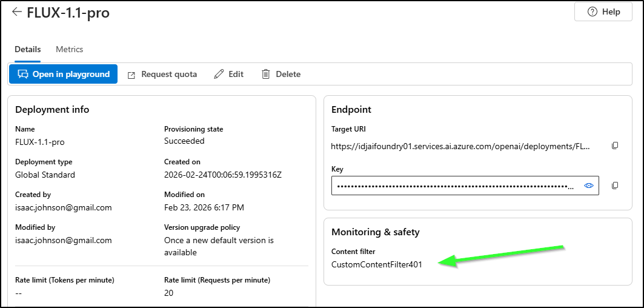Select the Details tab
644x308 pixels.
pyautogui.click(x=28, y=49)
